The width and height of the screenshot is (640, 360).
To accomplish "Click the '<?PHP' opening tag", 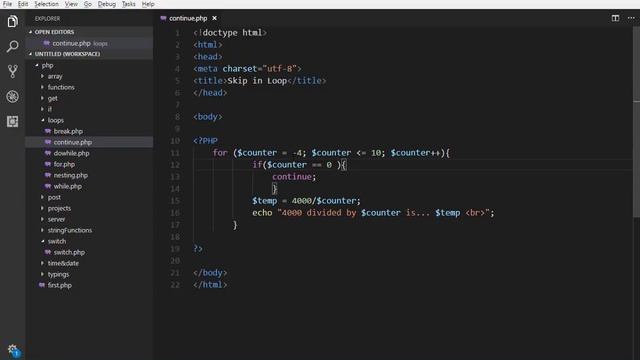I will coord(205,141).
